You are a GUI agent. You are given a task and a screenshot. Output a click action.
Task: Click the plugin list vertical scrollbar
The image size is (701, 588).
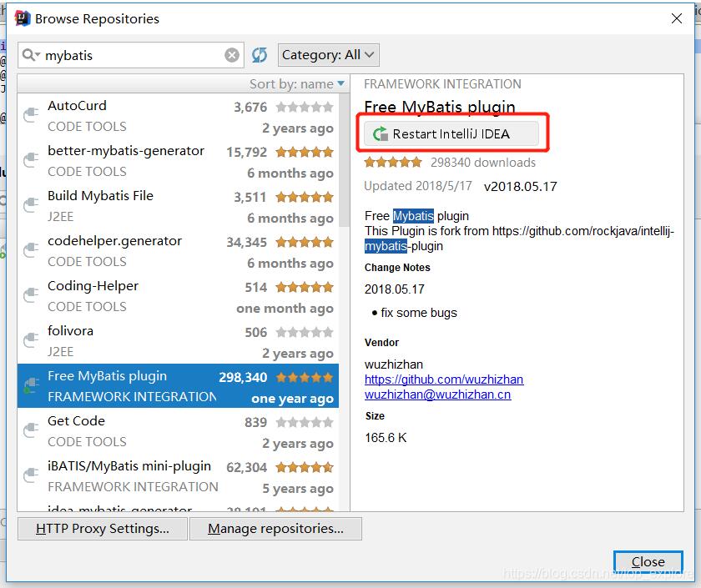pos(344,161)
